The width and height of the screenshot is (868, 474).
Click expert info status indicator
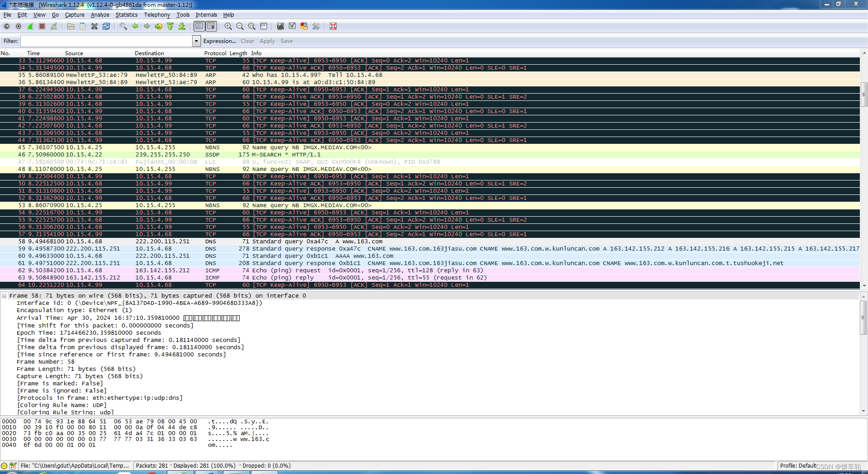click(x=4, y=465)
